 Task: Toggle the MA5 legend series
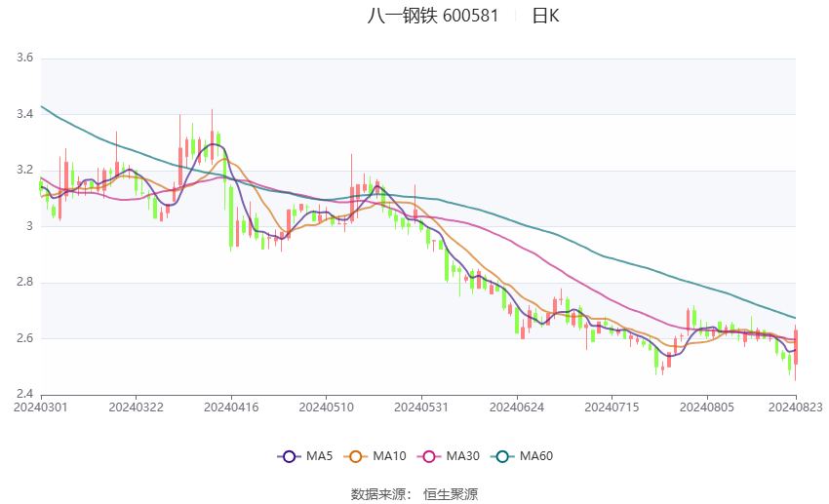(x=305, y=456)
